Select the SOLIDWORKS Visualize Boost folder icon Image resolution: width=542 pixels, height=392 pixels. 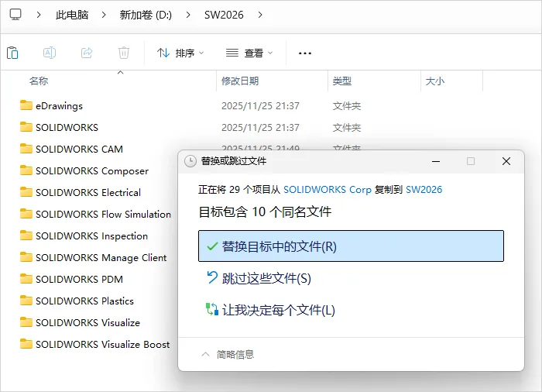[26, 344]
